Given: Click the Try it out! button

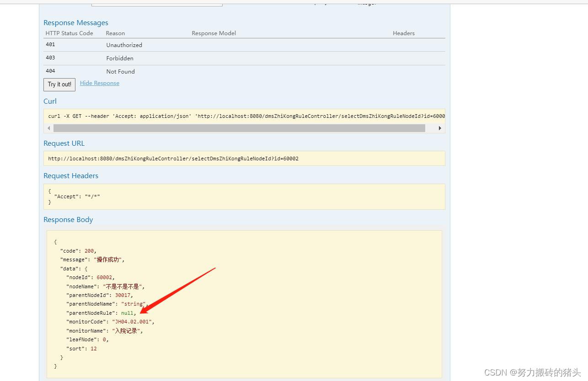Looking at the screenshot, I should pos(59,85).
